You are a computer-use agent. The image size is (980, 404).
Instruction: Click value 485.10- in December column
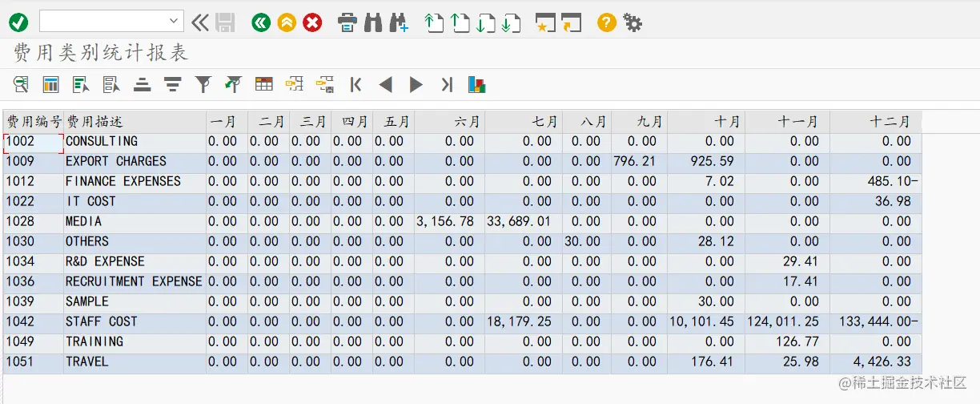pyautogui.click(x=893, y=182)
